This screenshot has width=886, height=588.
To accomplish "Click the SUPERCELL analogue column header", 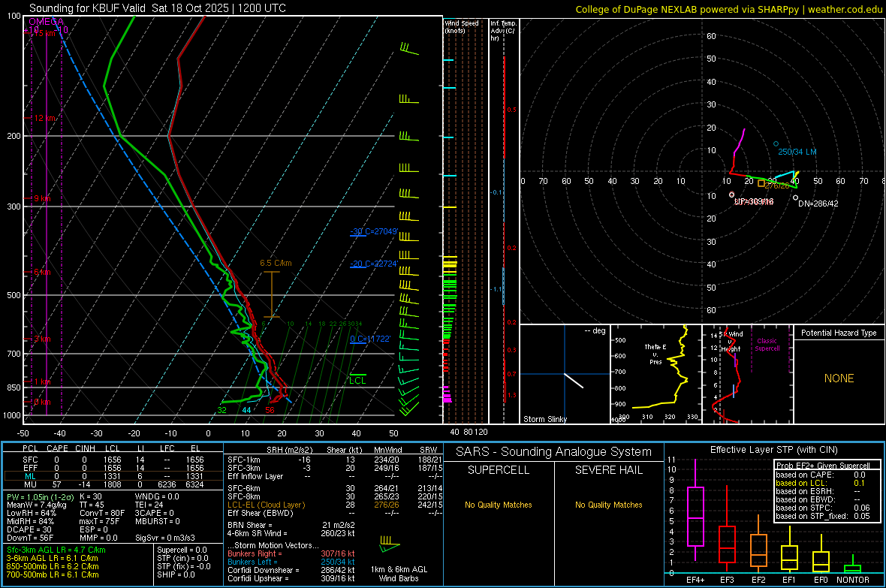I will coord(499,470).
